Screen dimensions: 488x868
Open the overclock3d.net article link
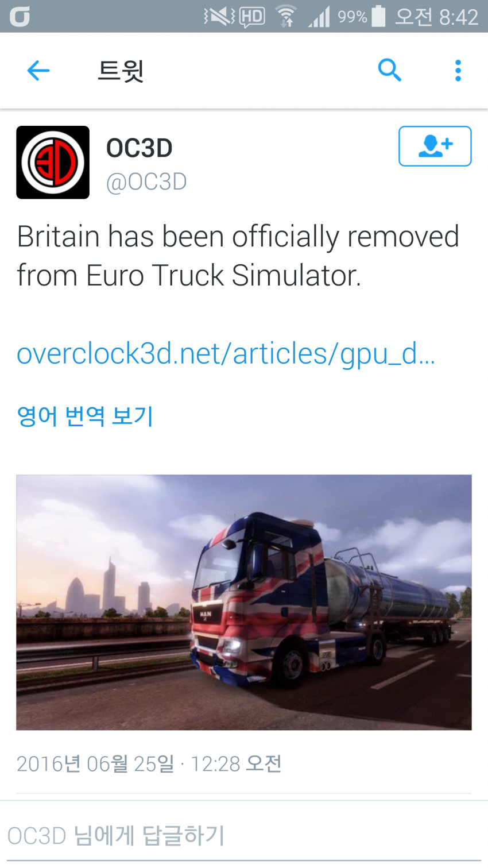[226, 353]
